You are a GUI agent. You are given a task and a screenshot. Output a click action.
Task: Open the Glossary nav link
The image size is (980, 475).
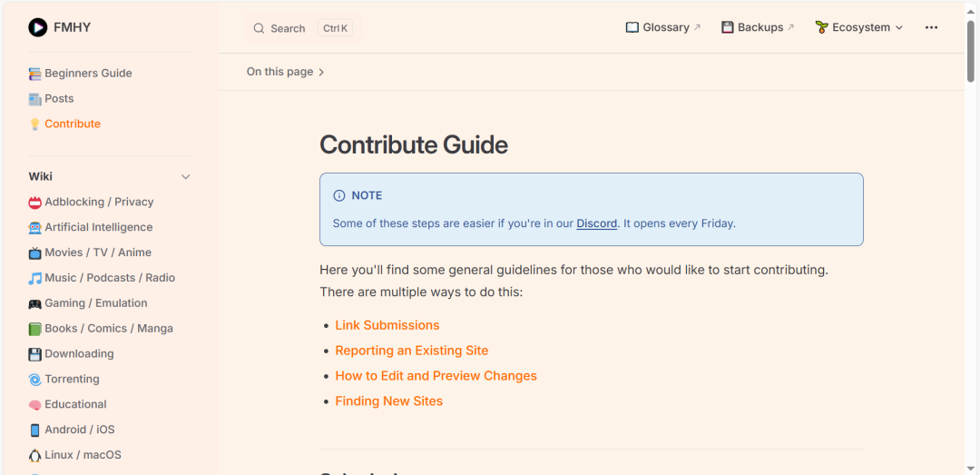point(663,27)
